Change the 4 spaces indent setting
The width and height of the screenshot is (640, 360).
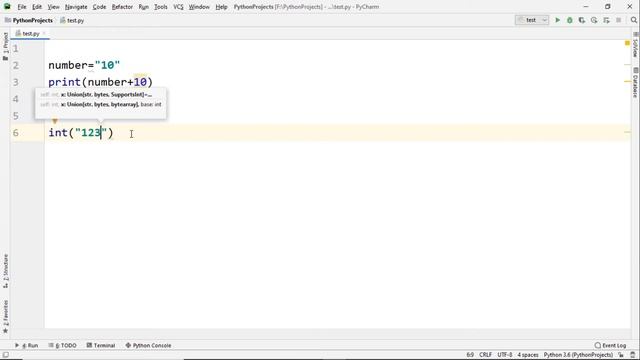pyautogui.click(x=528, y=355)
